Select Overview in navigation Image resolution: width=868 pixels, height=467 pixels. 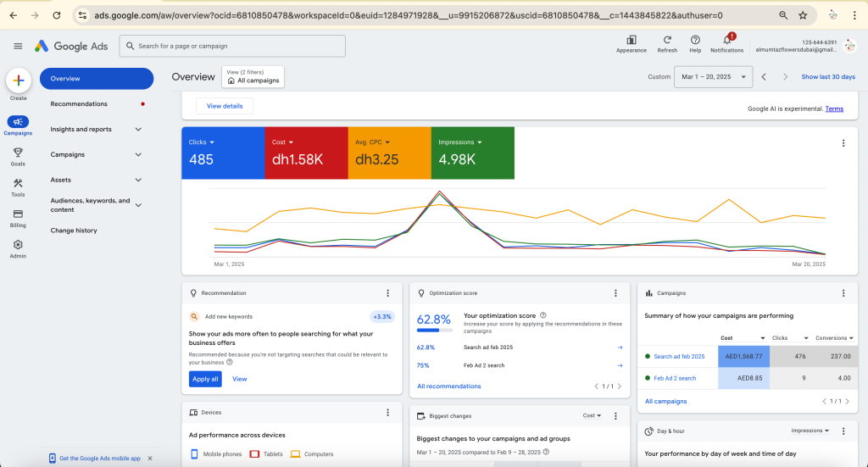click(x=97, y=79)
